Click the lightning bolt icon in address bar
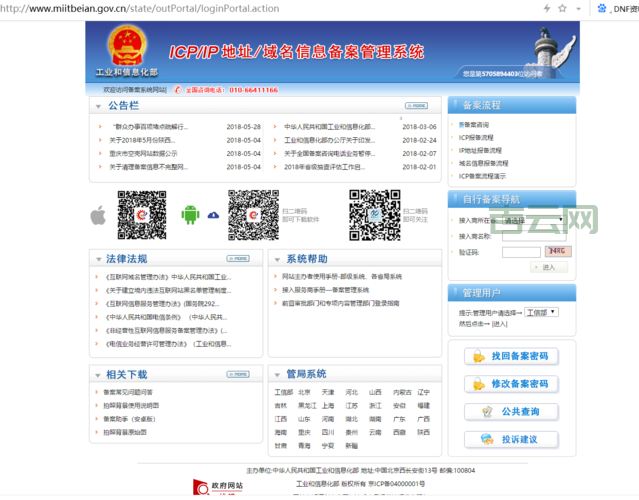 coord(547,8)
